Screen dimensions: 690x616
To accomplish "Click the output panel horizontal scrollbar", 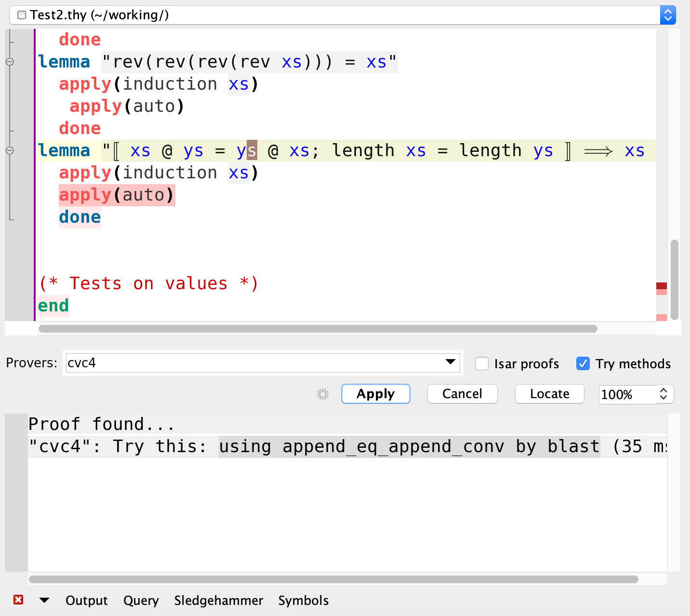I will pyautogui.click(x=333, y=579).
